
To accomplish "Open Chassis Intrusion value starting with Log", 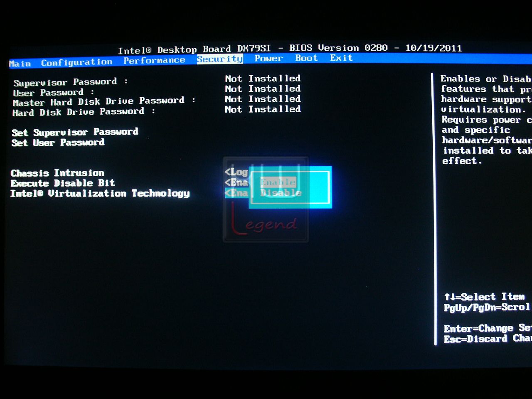I will 236,172.
